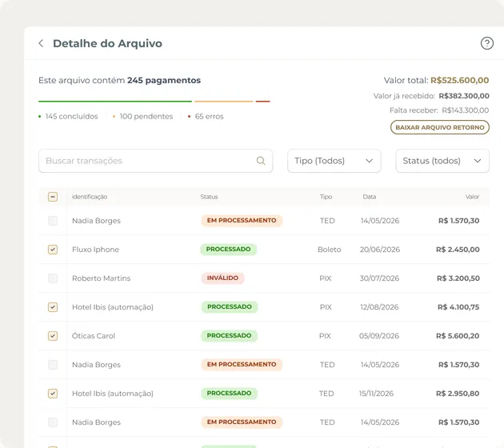Viewport: 504px width, 448px height.
Task: Click the value R$ 4.100,75
Action: (458, 307)
